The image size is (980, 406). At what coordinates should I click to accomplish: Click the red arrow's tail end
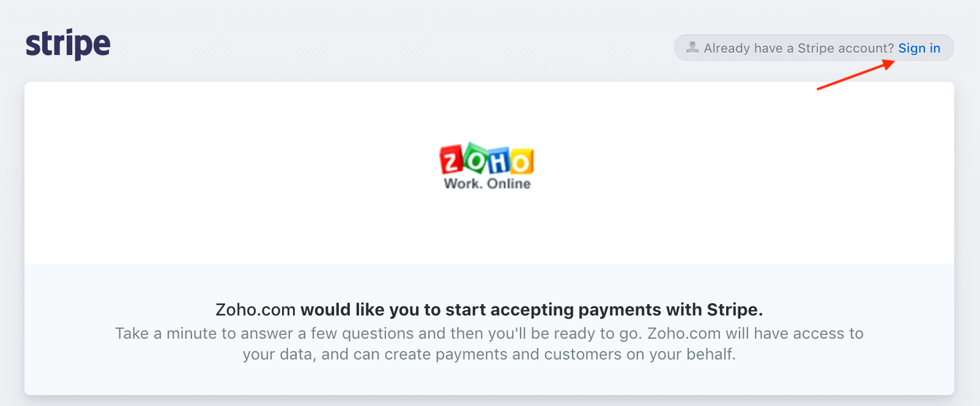[x=820, y=89]
